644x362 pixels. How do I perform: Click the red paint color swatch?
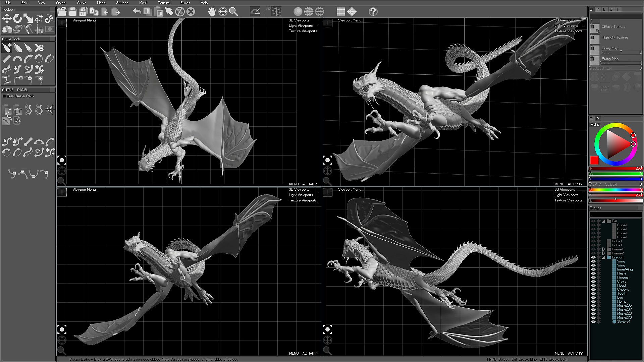point(594,160)
